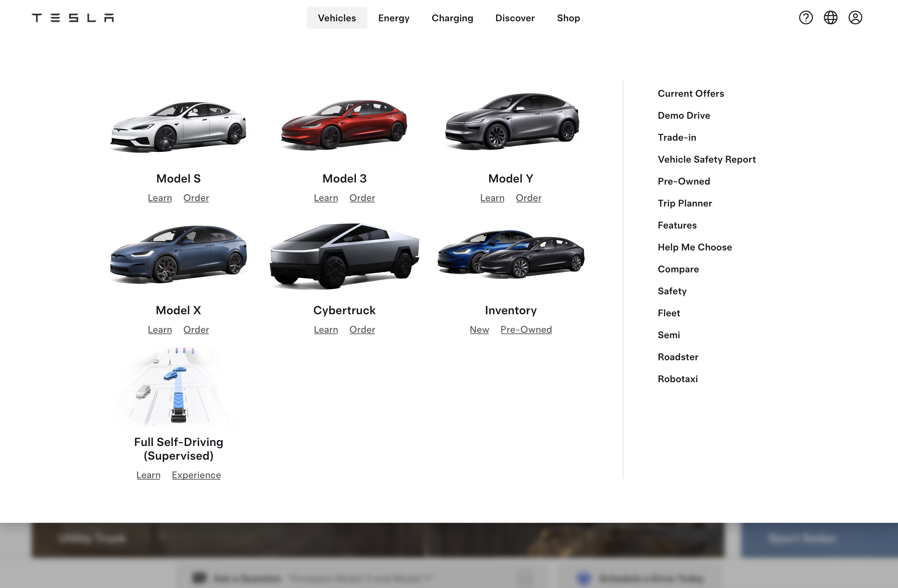Click the Experience link under Full Self-Driving
This screenshot has width=898, height=588.
196,475
